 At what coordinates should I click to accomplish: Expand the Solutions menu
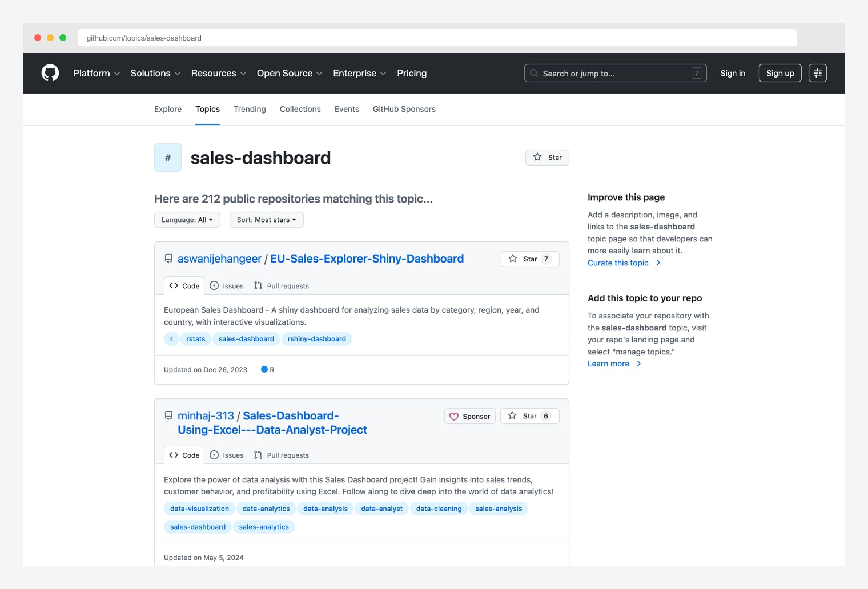155,73
